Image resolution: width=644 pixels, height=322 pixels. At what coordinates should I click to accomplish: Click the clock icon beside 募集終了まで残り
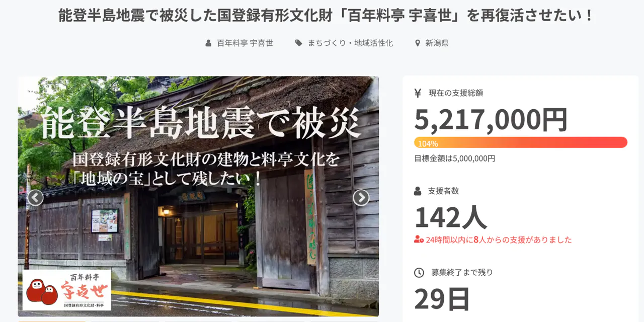pyautogui.click(x=419, y=272)
